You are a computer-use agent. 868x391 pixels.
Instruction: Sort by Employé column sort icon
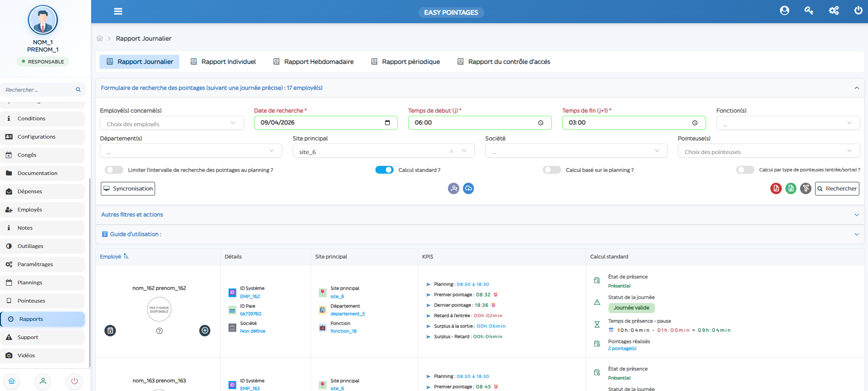(126, 257)
